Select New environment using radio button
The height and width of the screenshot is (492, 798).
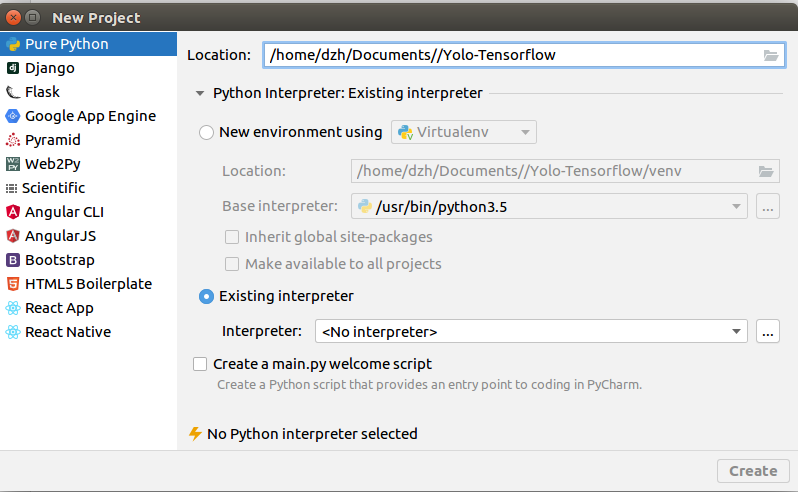pos(207,132)
